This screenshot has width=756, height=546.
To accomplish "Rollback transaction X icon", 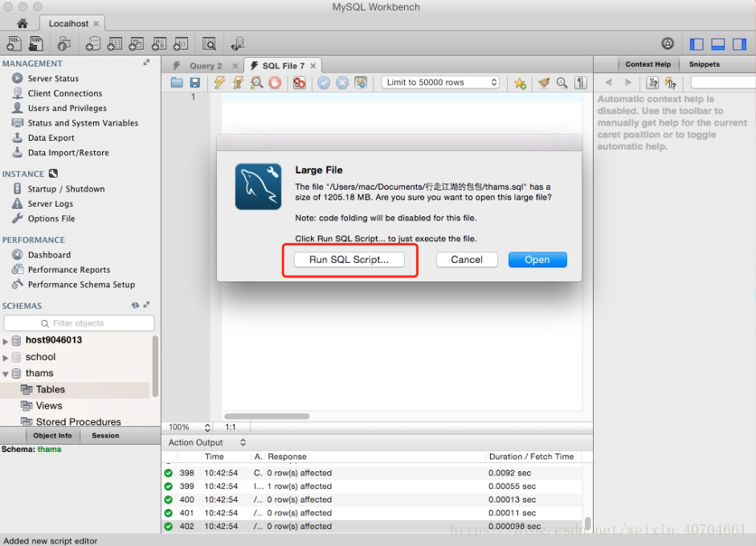I will coord(342,83).
